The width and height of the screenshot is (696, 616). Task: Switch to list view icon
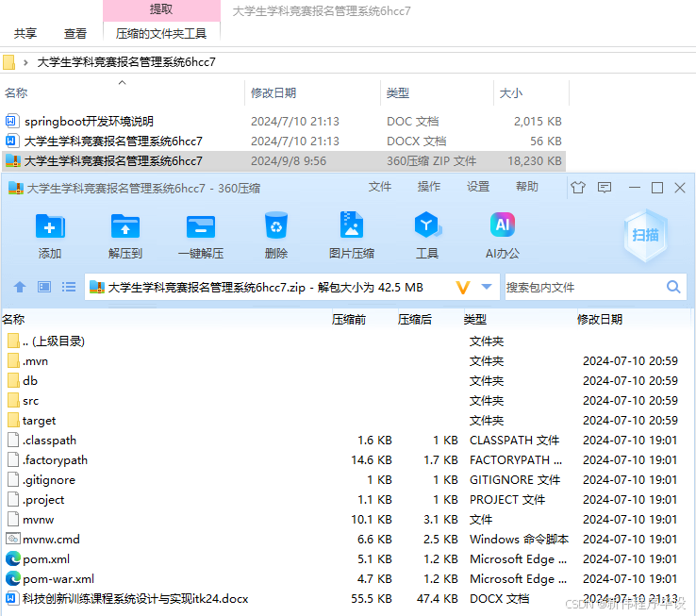[x=69, y=287]
